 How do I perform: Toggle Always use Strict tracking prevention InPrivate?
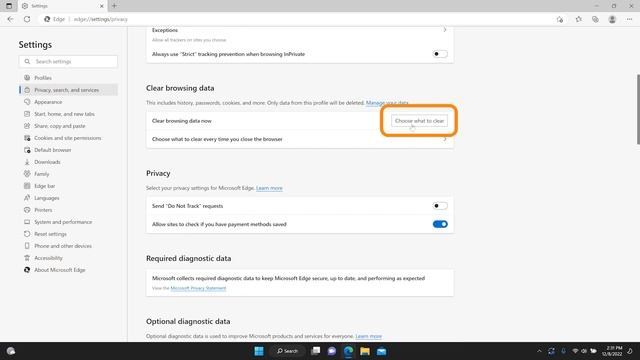click(440, 54)
